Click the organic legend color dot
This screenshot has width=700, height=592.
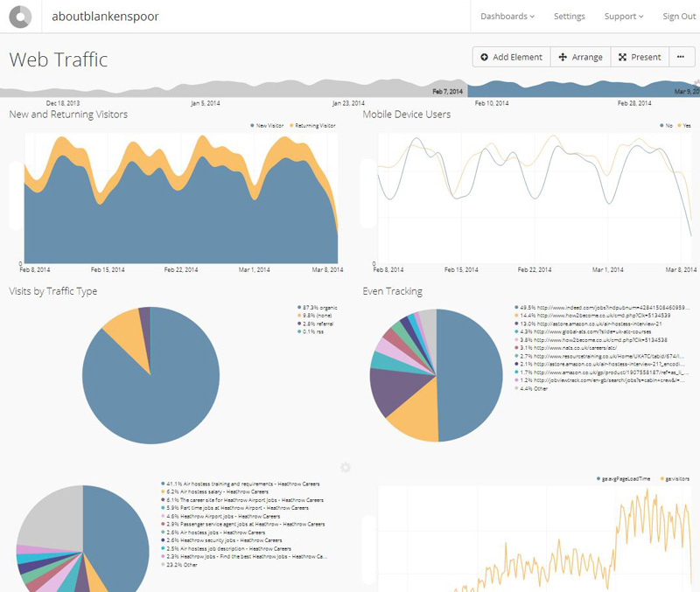coord(299,308)
